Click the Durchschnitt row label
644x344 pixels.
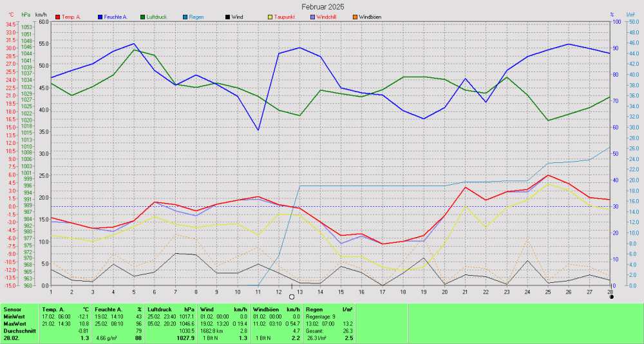18,330
